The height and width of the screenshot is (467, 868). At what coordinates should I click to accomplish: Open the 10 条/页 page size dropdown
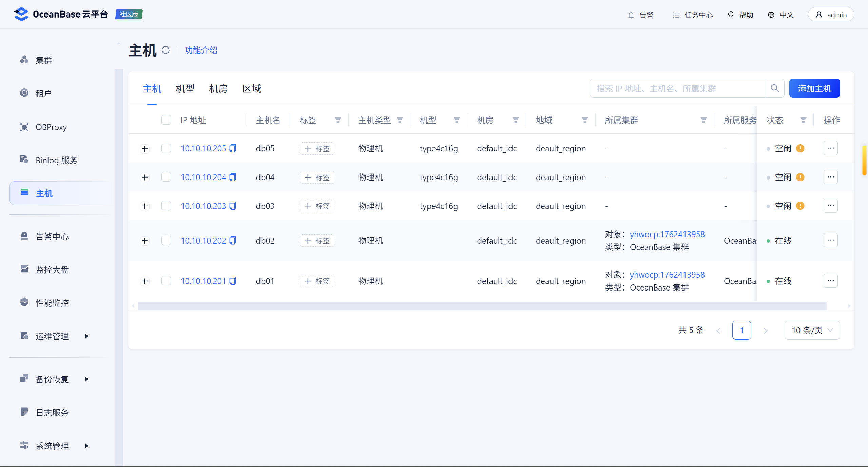[812, 330]
